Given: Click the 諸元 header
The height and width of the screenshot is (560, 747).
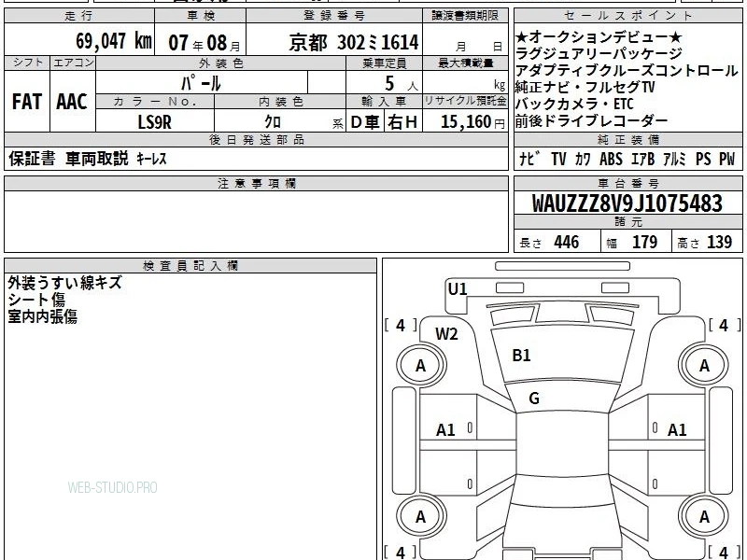Looking at the screenshot, I should click(x=627, y=222).
